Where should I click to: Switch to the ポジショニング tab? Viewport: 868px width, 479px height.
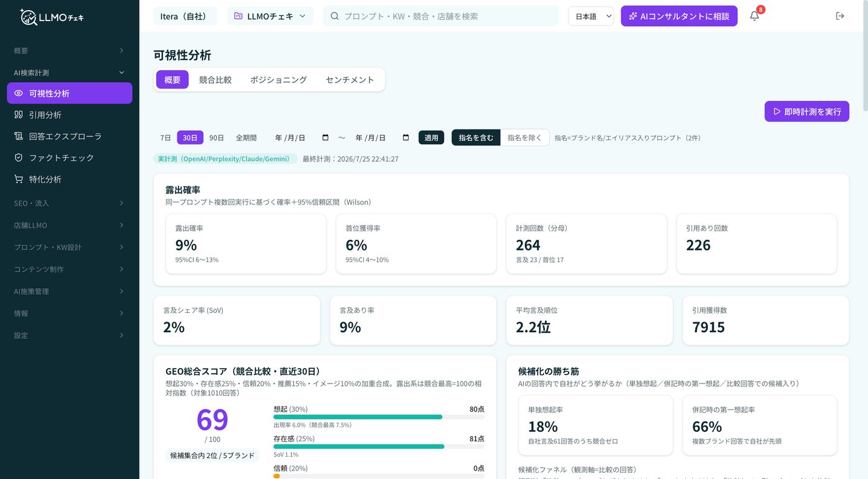(x=278, y=79)
